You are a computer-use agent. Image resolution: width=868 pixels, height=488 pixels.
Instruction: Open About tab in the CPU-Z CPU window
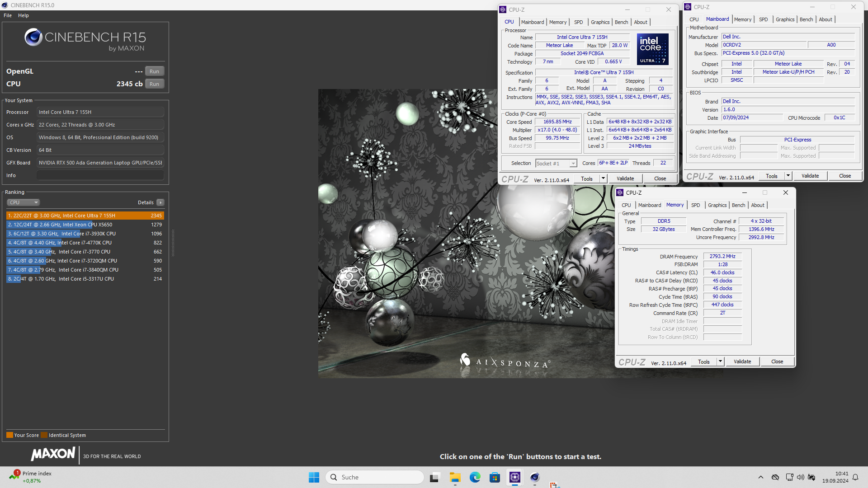640,22
